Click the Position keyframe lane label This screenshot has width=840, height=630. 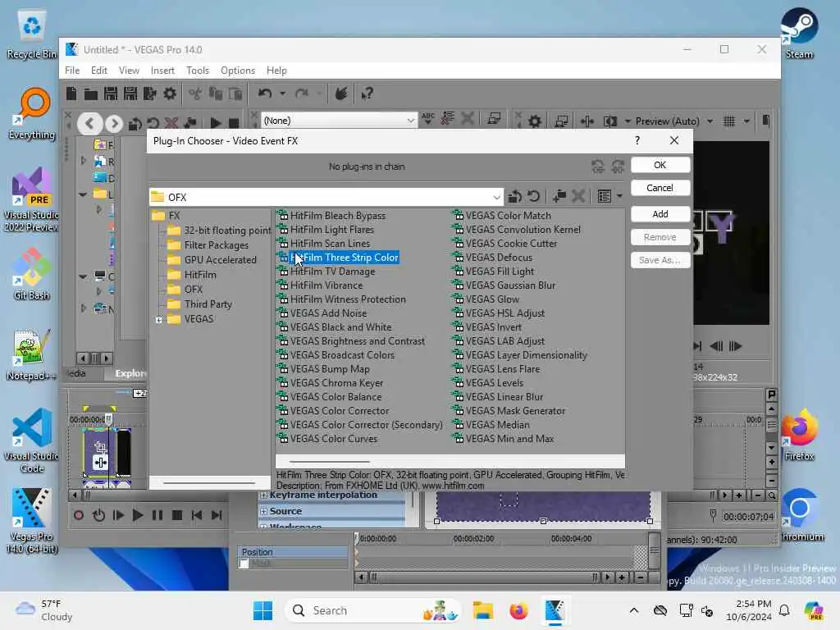coord(293,552)
